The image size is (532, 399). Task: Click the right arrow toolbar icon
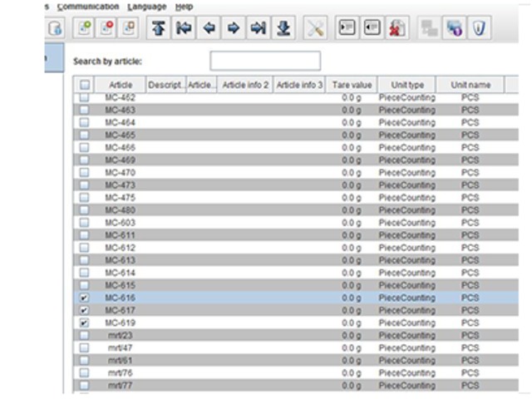(234, 27)
